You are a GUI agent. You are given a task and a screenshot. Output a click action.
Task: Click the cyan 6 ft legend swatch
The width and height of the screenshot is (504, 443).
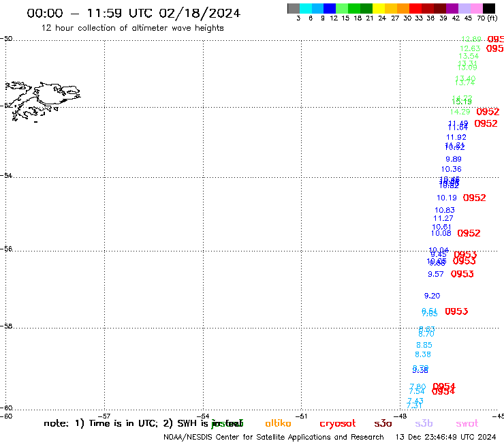point(306,8)
